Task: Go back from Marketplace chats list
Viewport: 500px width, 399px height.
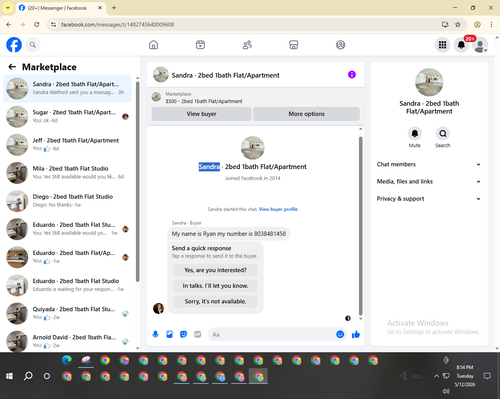Action: [12, 67]
